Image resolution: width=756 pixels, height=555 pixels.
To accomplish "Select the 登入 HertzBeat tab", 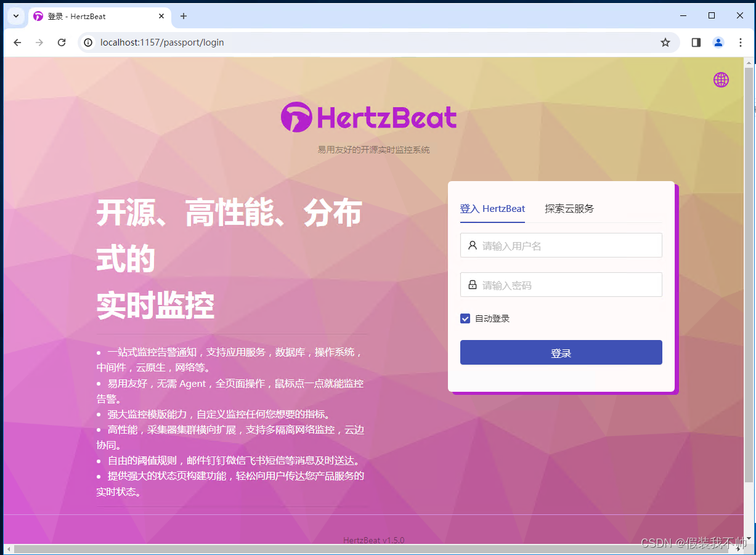I will click(x=492, y=208).
